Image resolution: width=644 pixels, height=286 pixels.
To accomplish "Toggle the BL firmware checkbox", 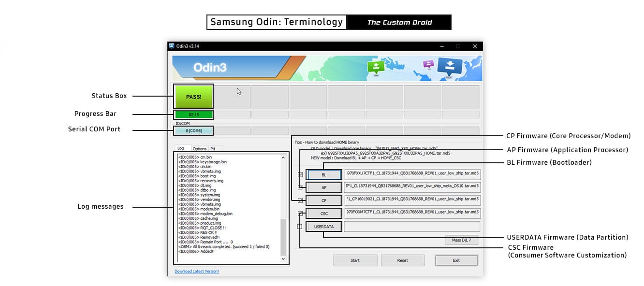I will click(300, 174).
